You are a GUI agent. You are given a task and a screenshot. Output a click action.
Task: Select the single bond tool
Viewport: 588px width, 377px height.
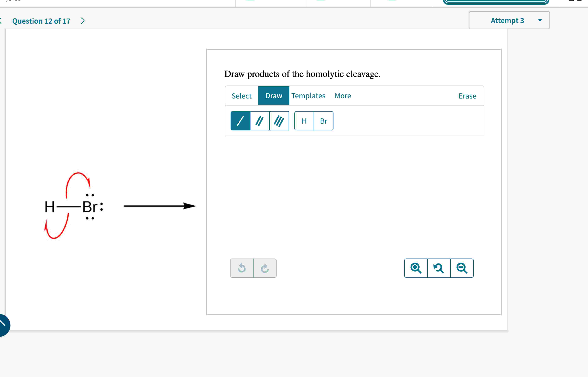[240, 121]
